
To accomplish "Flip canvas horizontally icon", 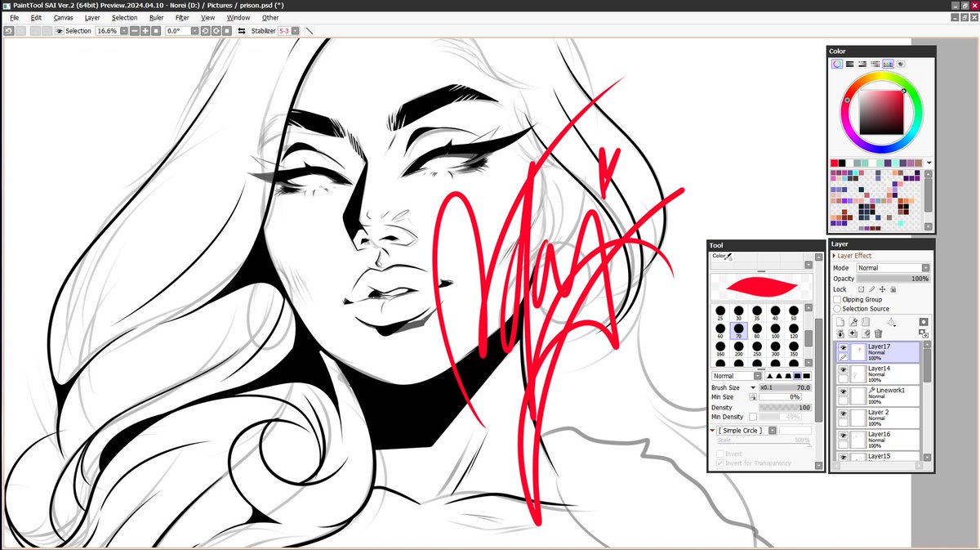I will (242, 31).
